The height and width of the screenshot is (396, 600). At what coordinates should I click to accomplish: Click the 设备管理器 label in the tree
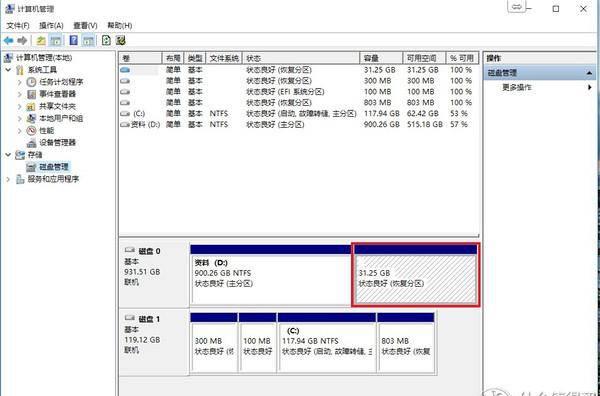pos(57,143)
